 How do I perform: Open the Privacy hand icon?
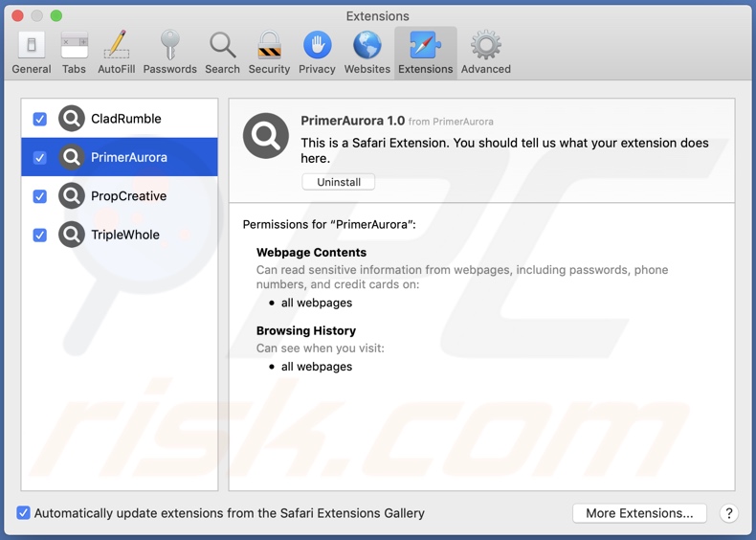point(317,45)
